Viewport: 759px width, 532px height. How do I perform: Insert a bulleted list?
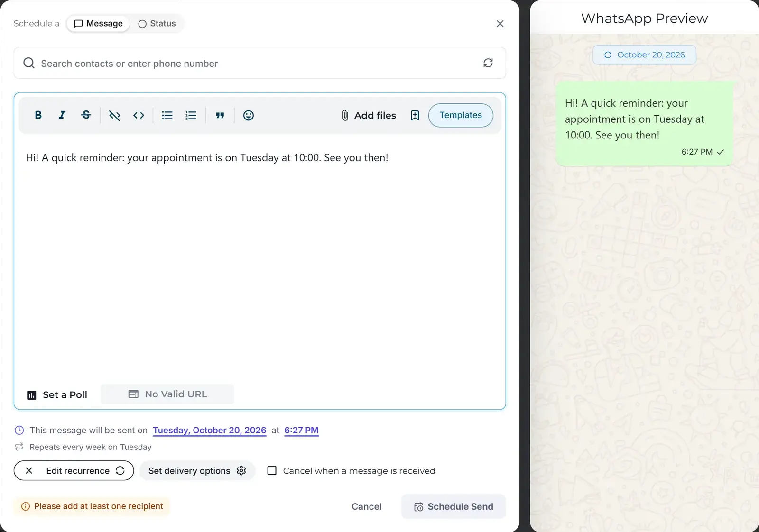pyautogui.click(x=167, y=115)
